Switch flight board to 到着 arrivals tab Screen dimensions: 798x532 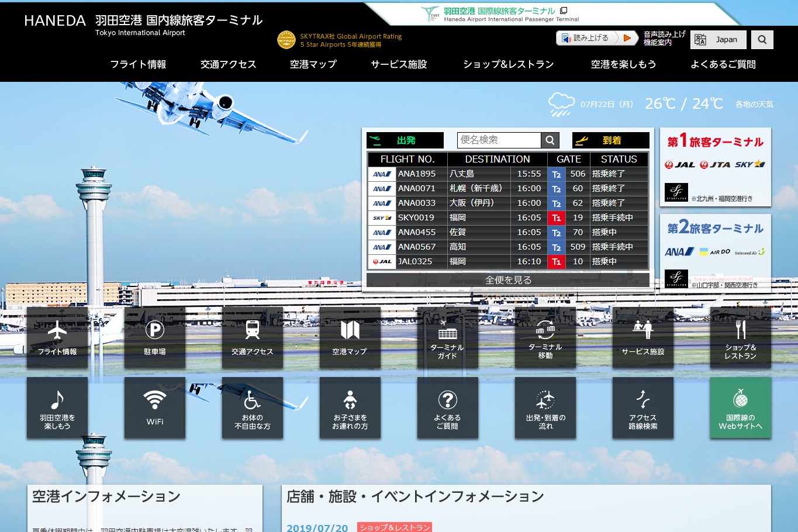(611, 140)
